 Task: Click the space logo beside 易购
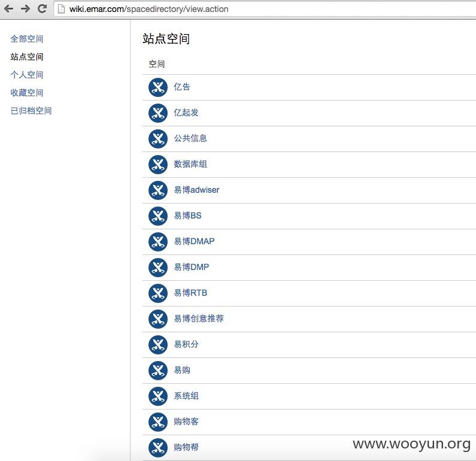pyautogui.click(x=158, y=371)
